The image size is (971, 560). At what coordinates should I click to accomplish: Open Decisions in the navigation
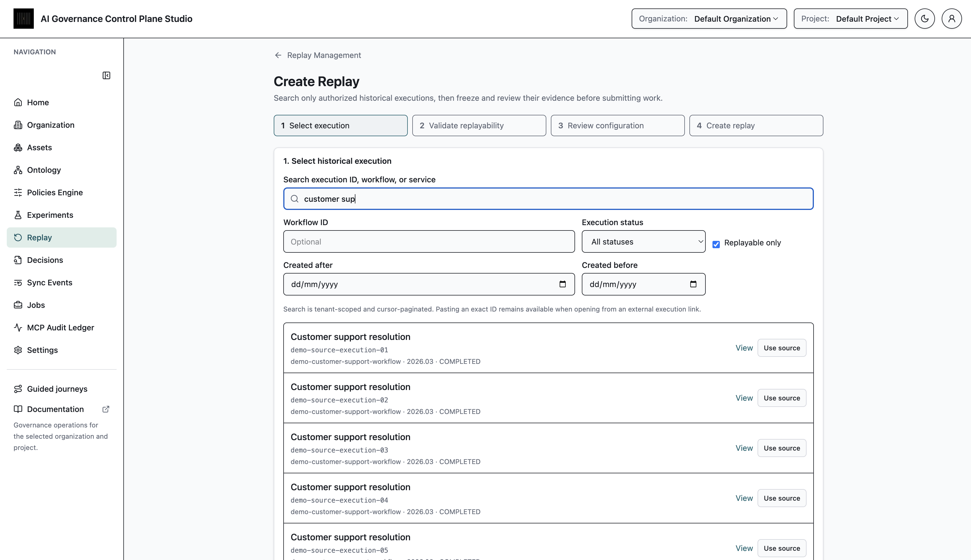pyautogui.click(x=62, y=260)
